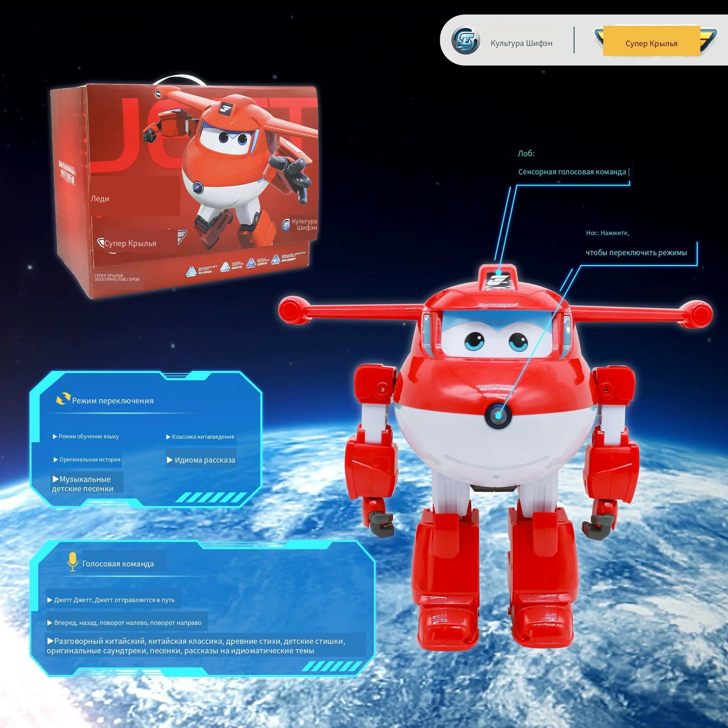This screenshot has height=728, width=728.
Task: Click the small Shifeng logo on the box
Action: (286, 224)
